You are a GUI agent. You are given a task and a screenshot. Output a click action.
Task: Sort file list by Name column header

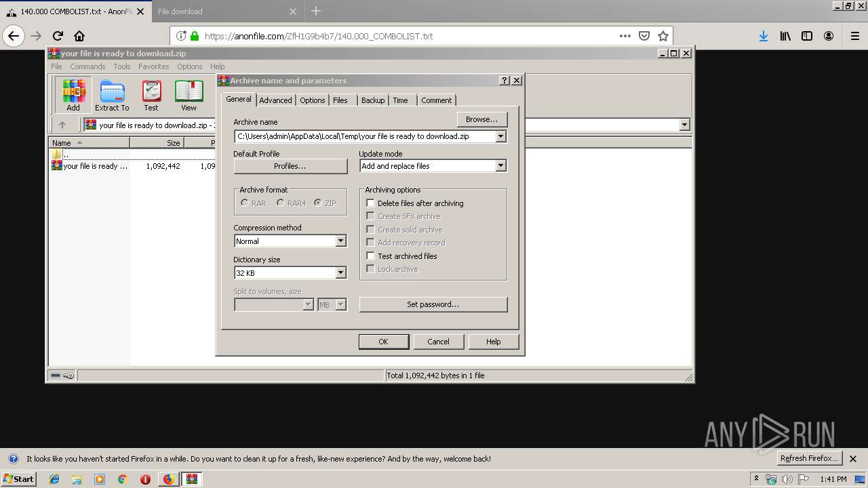coord(89,143)
